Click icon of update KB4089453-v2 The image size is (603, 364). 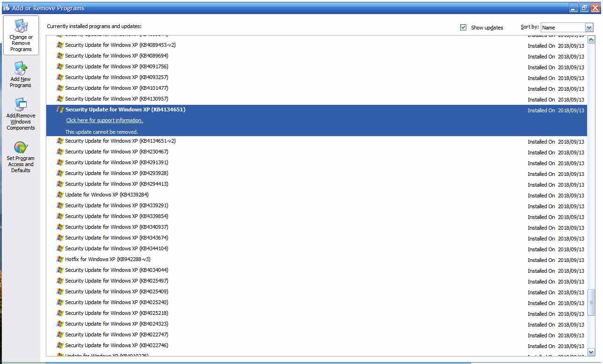(x=60, y=45)
